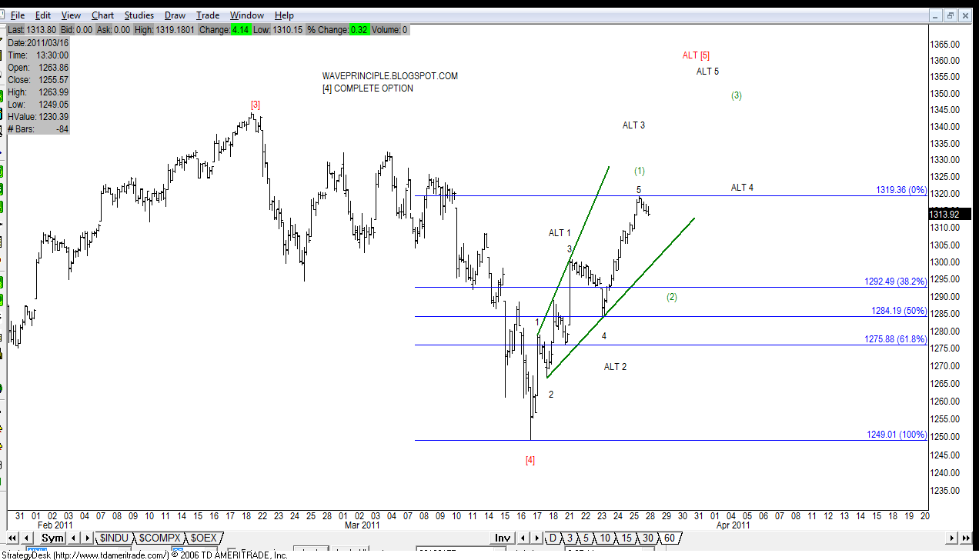This screenshot has width=979, height=560.
Task: Open the Chart menu
Action: click(x=102, y=15)
